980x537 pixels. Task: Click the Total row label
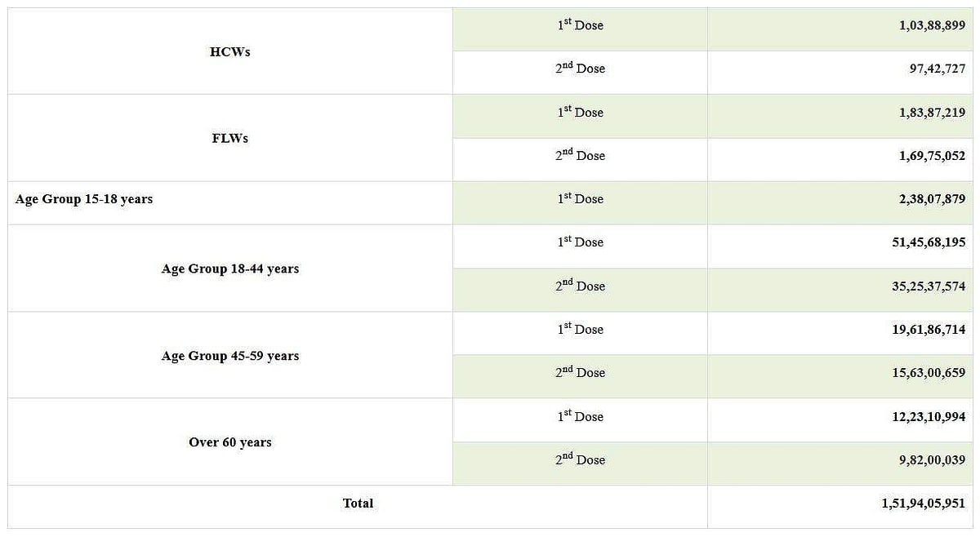click(x=358, y=503)
